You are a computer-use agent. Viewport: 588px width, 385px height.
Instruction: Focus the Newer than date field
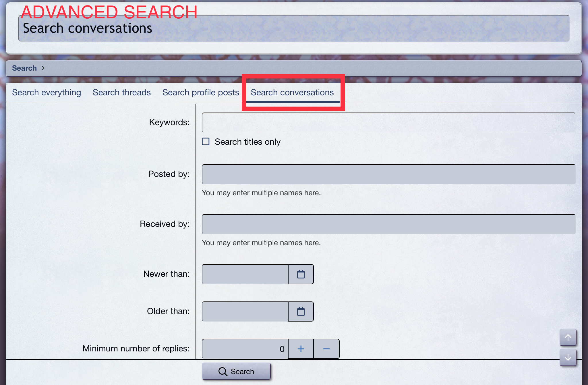(x=245, y=274)
